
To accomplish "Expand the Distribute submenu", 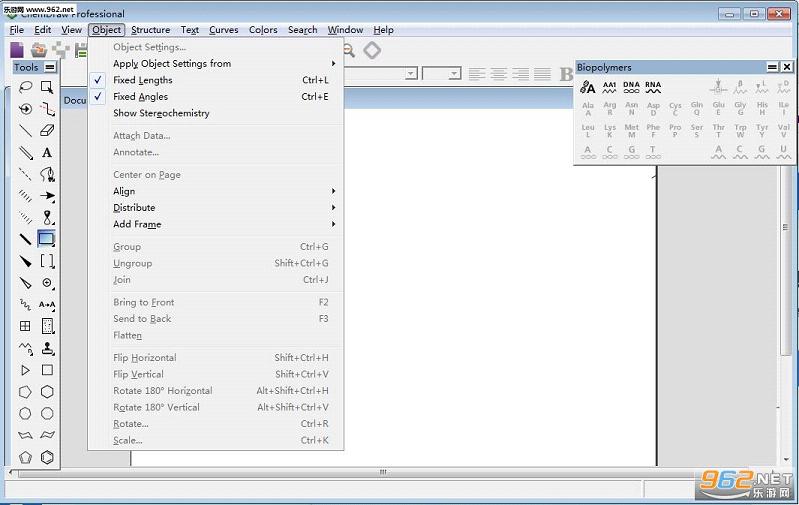I will [x=217, y=207].
